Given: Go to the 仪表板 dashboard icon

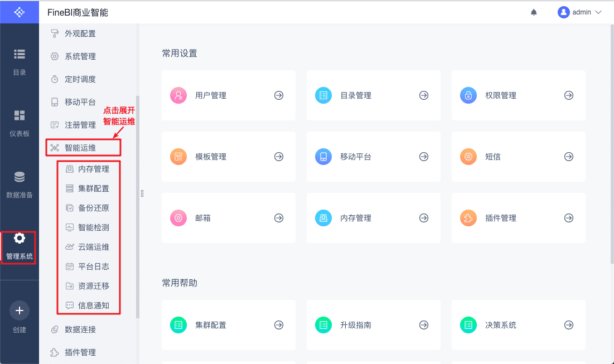Looking at the screenshot, I should click(x=20, y=122).
